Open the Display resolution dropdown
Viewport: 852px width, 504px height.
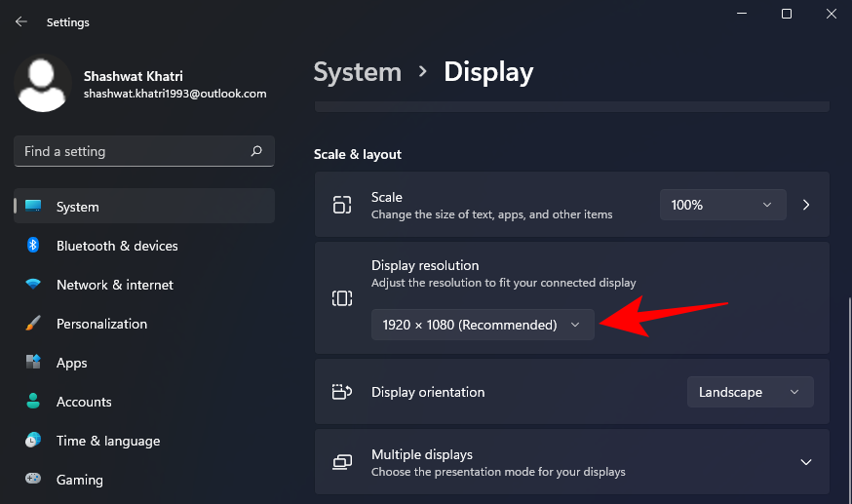[483, 325]
